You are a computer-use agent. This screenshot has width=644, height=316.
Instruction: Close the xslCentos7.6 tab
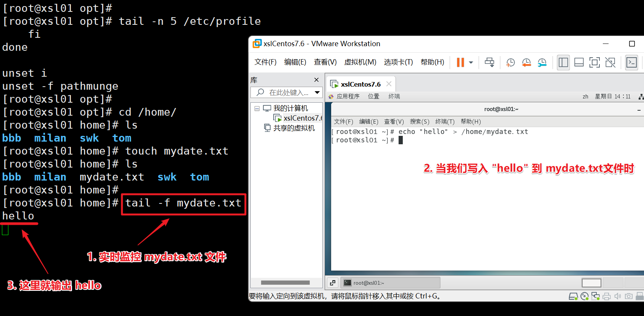(x=389, y=84)
